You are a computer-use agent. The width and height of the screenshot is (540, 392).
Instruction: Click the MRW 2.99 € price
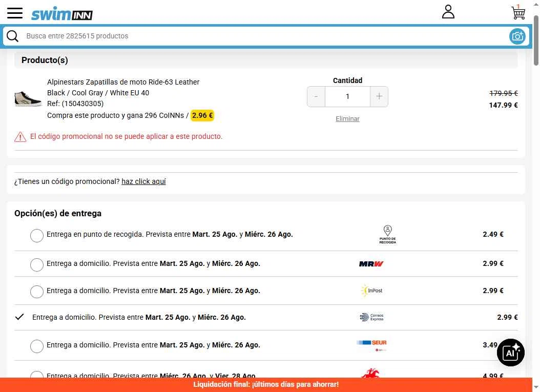pos(493,263)
